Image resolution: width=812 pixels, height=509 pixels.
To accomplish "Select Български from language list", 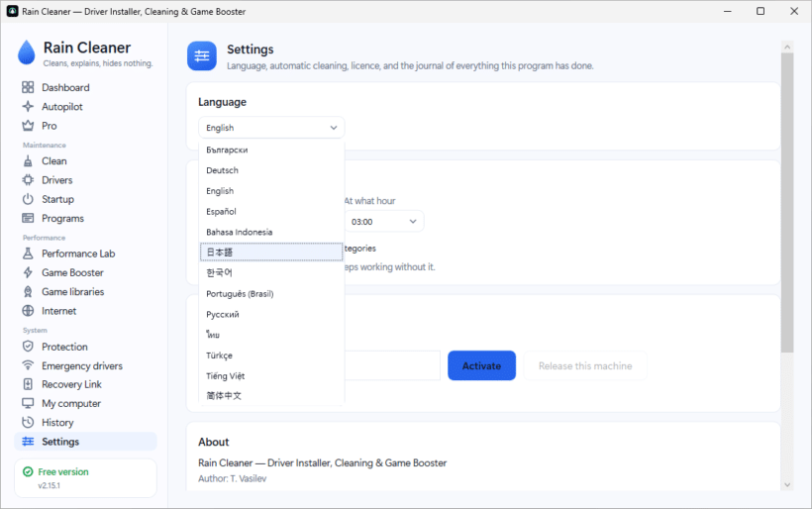I will pos(271,150).
